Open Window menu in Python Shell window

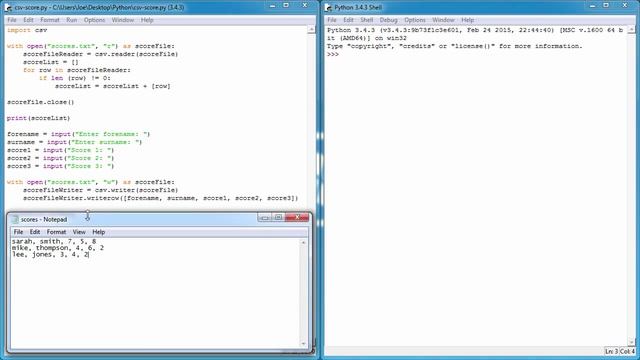[443, 20]
